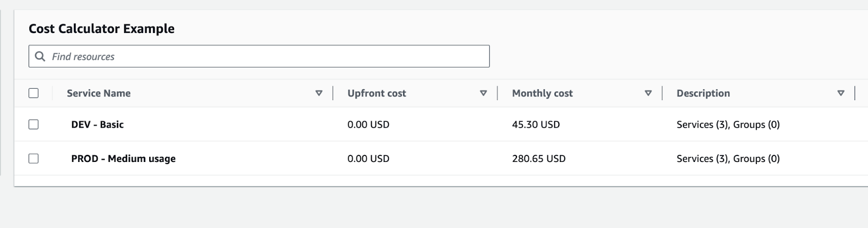Focus the Find resources search field
The height and width of the screenshot is (228, 868).
pyautogui.click(x=259, y=56)
